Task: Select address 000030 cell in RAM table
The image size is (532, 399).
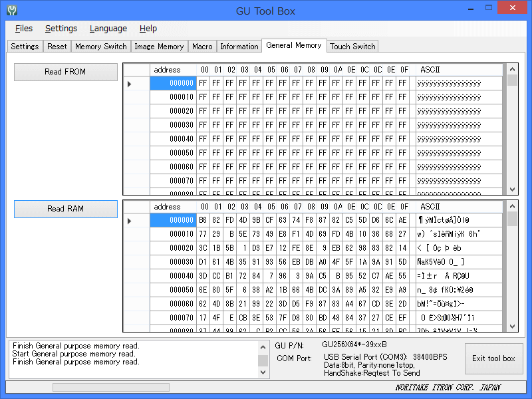Action: click(173, 262)
